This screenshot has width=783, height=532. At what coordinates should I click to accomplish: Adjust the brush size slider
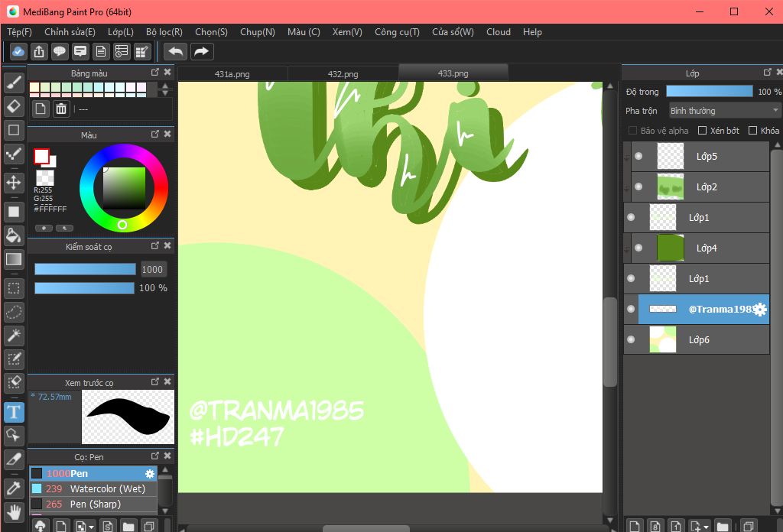click(85, 270)
